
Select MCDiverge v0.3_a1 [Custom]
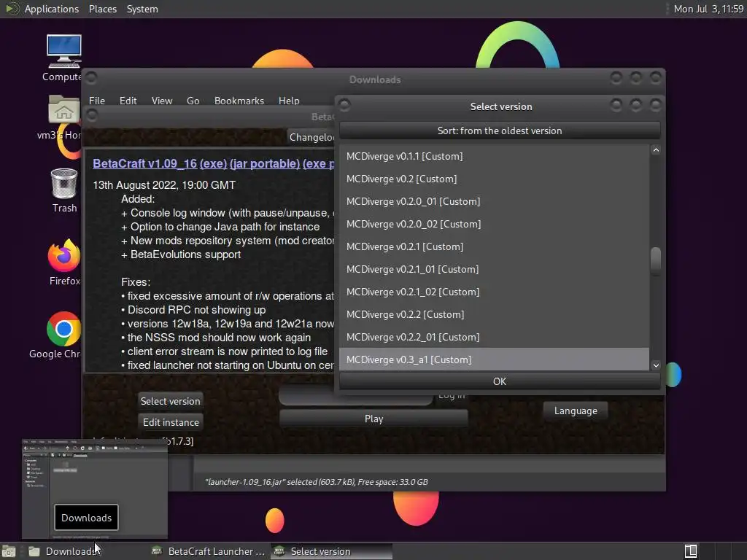click(x=494, y=359)
